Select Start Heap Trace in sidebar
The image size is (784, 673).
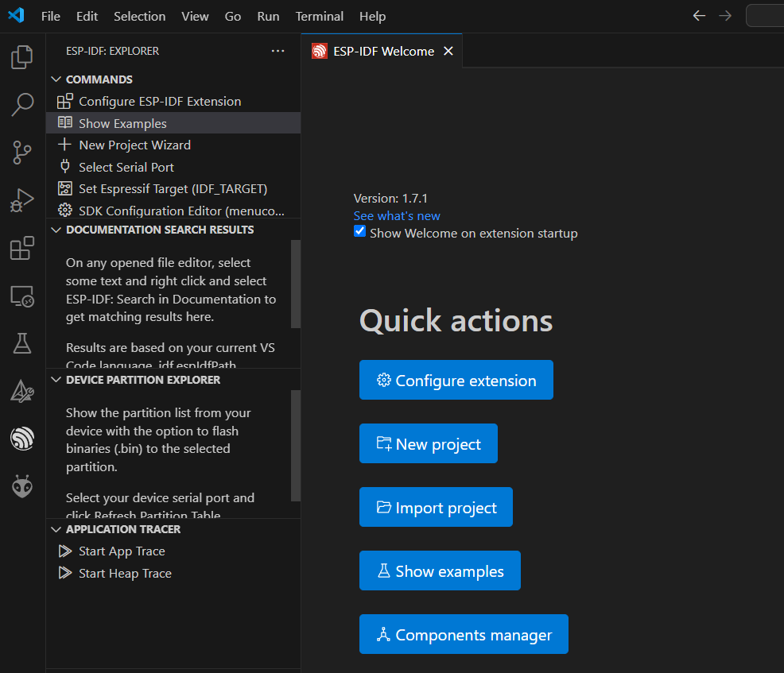pyautogui.click(x=125, y=573)
